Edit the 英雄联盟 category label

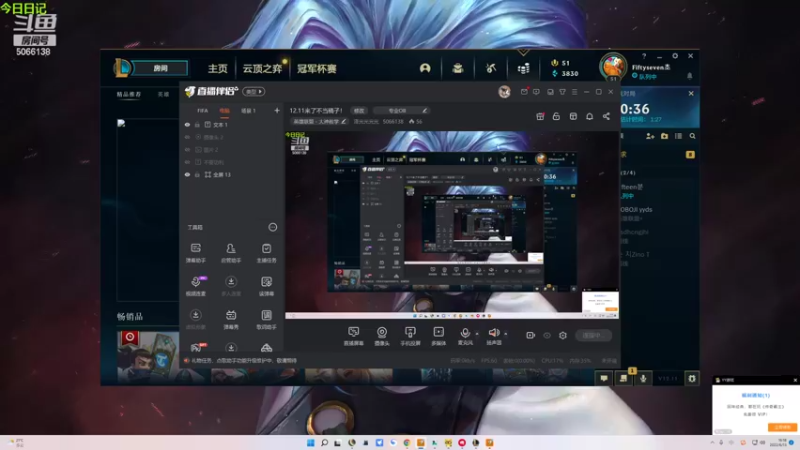point(319,121)
